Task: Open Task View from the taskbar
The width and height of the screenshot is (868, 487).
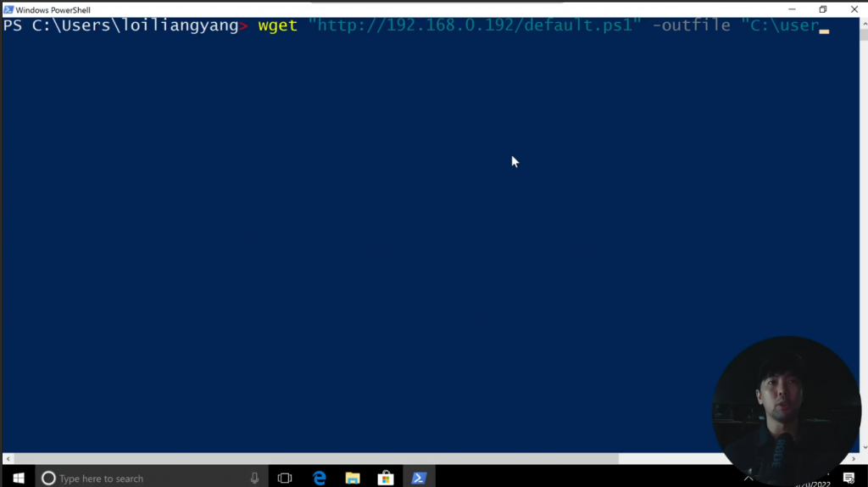Action: [x=285, y=478]
